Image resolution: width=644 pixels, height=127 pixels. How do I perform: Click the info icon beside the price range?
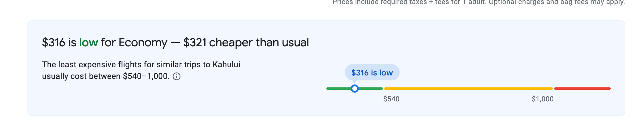[177, 76]
